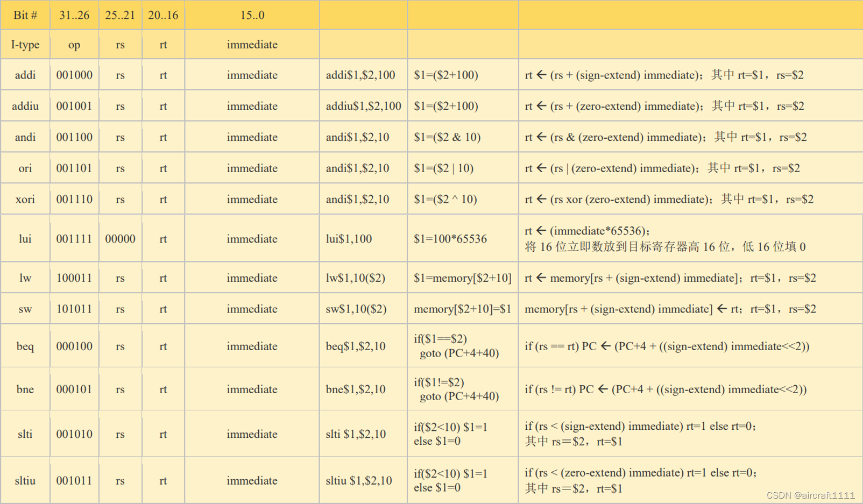Click bne 'if (rs != rt) PC' description
Screen dimensions: 863x504
click(x=666, y=389)
